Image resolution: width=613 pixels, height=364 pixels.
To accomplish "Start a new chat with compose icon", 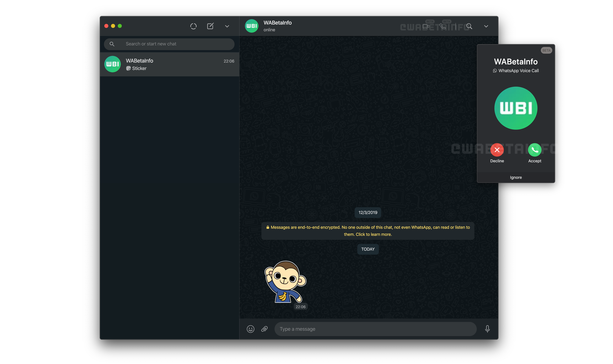I will click(210, 26).
